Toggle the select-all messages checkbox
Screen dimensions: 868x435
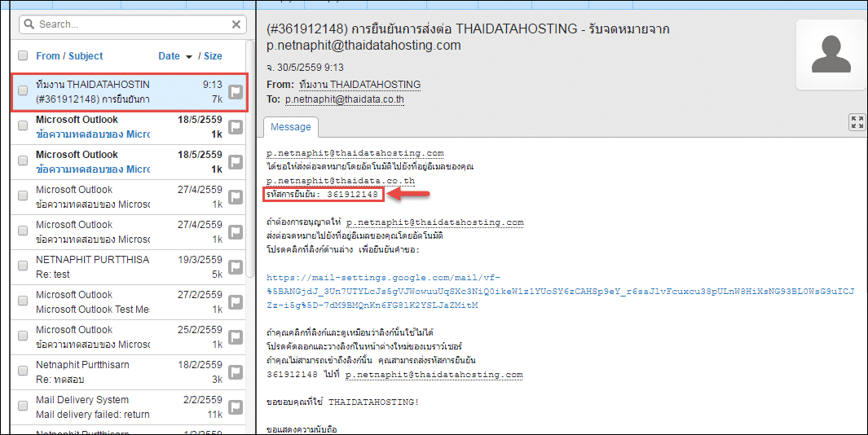pos(23,55)
